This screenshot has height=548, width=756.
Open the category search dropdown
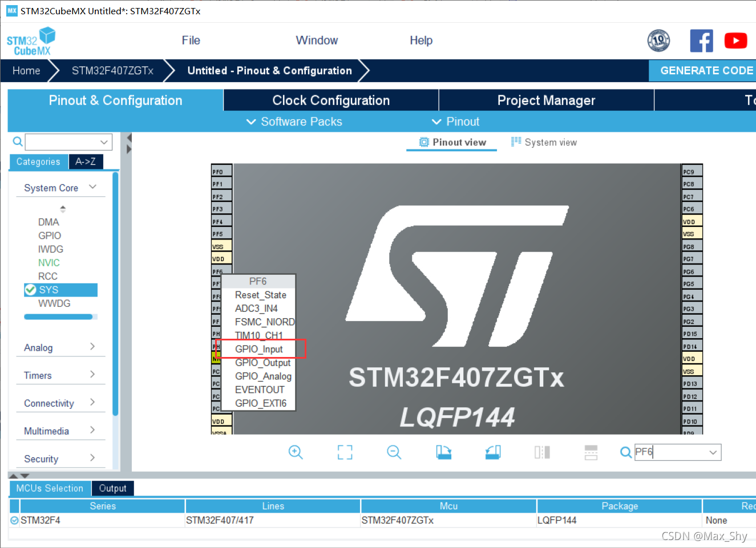click(x=104, y=142)
